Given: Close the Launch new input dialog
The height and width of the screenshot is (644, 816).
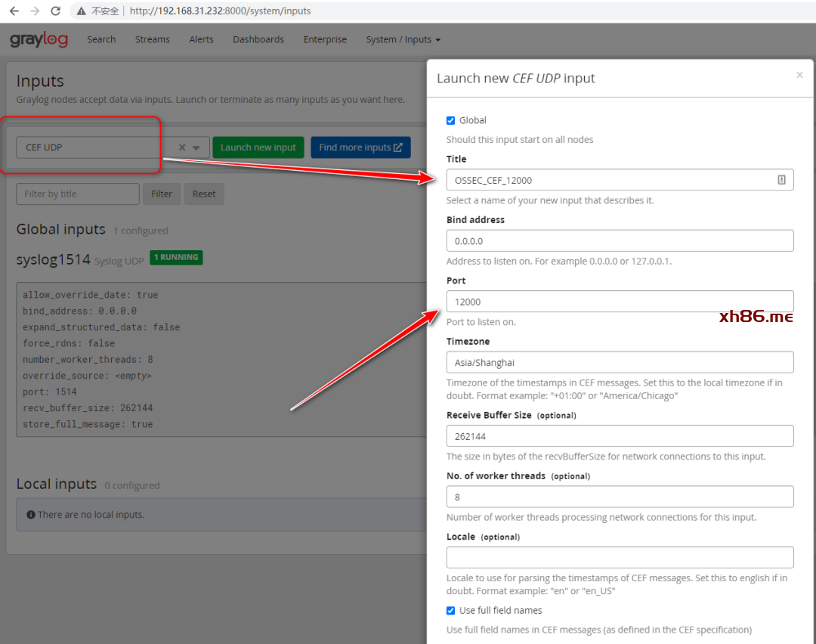Looking at the screenshot, I should coord(799,75).
